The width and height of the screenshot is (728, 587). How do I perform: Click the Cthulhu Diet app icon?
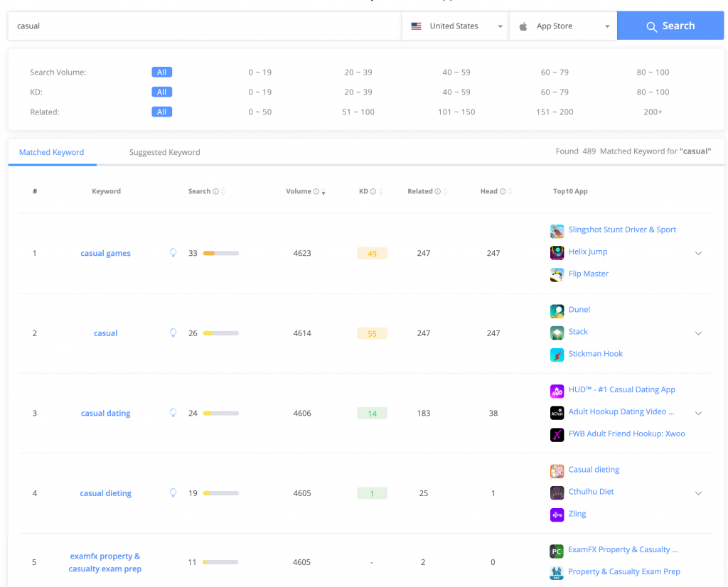coord(557,492)
